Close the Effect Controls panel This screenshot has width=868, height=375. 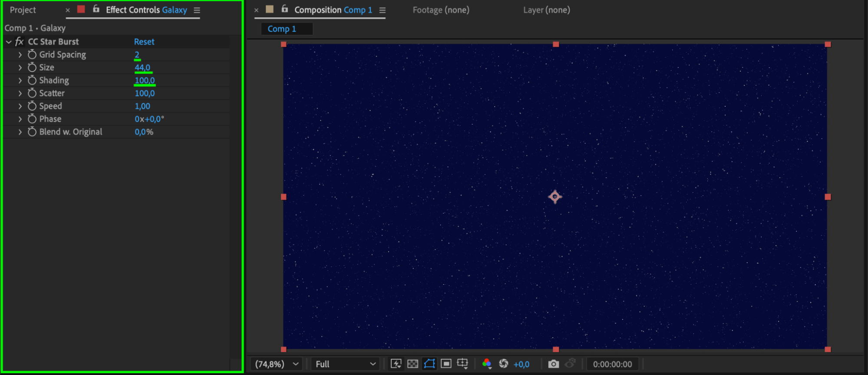point(68,10)
